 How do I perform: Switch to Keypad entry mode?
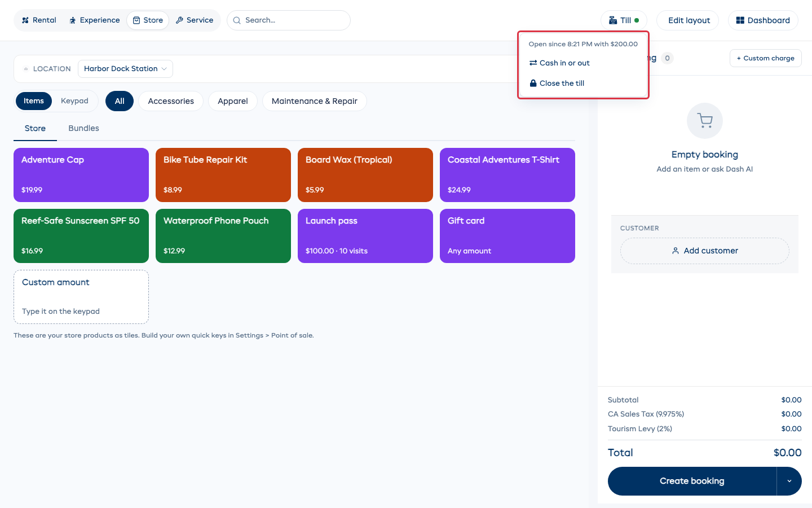point(74,101)
